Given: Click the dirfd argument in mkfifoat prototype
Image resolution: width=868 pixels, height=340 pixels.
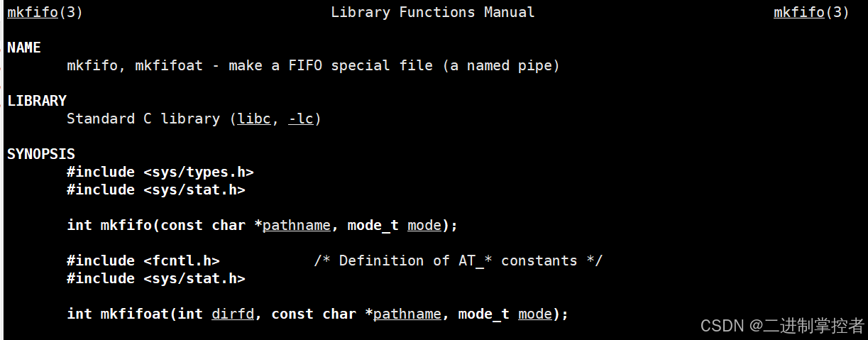Looking at the screenshot, I should (x=232, y=314).
